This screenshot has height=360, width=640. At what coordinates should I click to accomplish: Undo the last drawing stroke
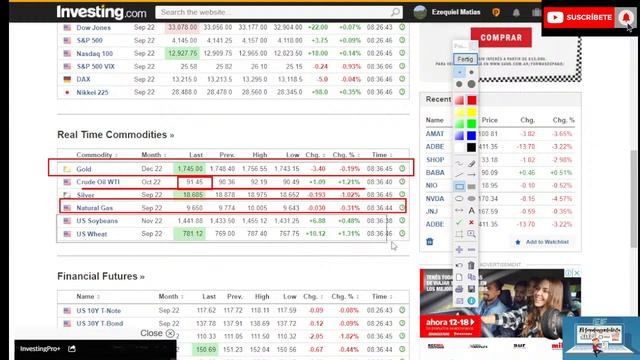tap(459, 265)
